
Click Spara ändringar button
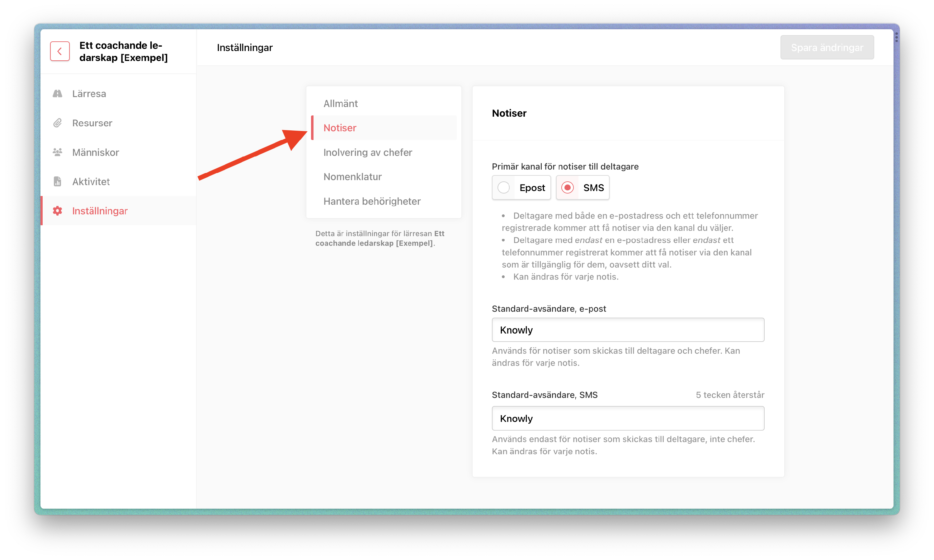(x=827, y=48)
